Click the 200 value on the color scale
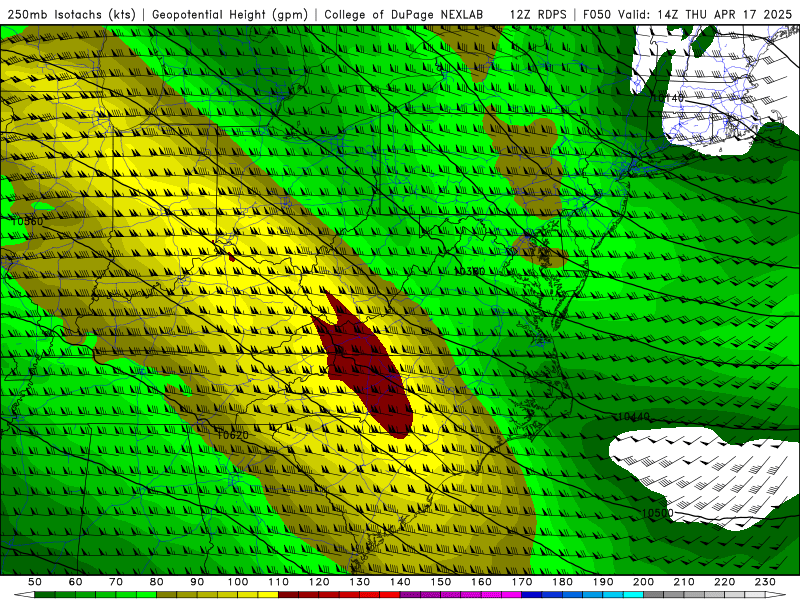The height and width of the screenshot is (600, 800). click(643, 582)
